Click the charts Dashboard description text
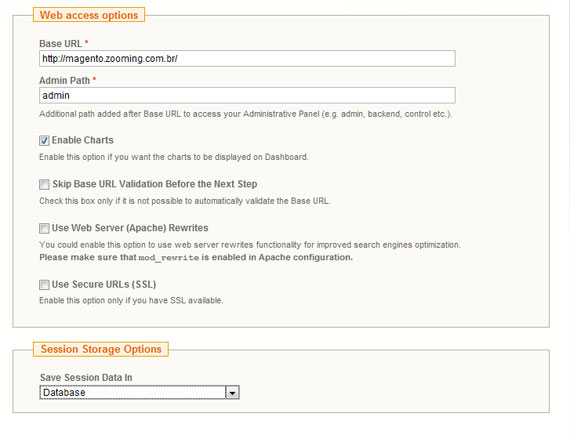 click(174, 157)
